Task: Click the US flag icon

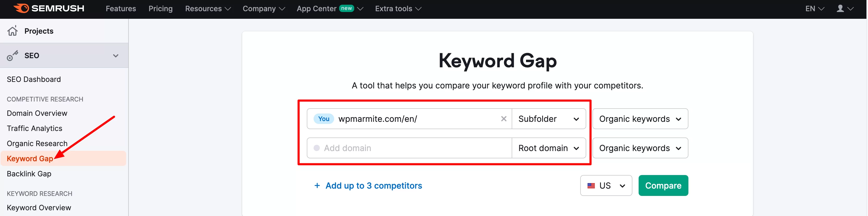Action: click(x=591, y=186)
